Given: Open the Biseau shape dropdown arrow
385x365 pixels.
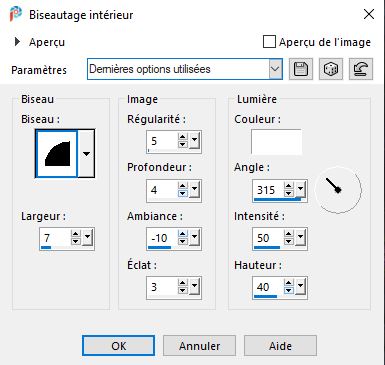Looking at the screenshot, I should pyautogui.click(x=86, y=153).
